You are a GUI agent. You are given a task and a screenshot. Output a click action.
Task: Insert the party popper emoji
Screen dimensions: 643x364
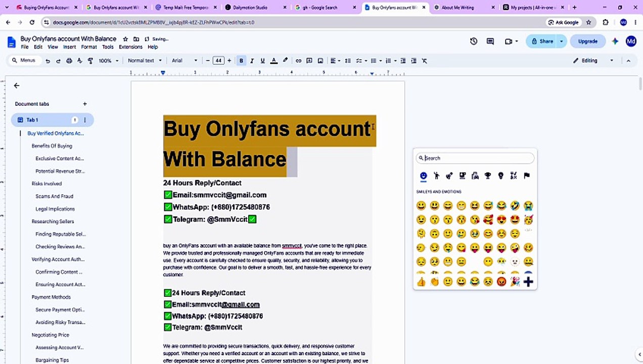click(x=515, y=282)
